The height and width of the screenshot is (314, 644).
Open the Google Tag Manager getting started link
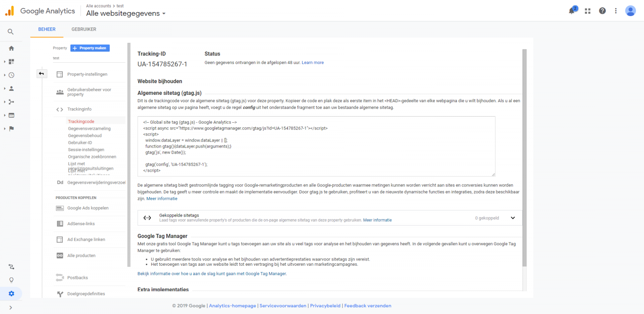click(x=212, y=274)
